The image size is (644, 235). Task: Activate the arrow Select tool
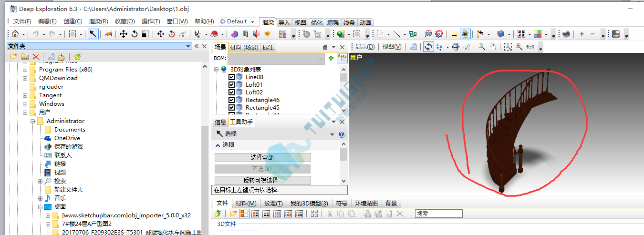coord(93,34)
